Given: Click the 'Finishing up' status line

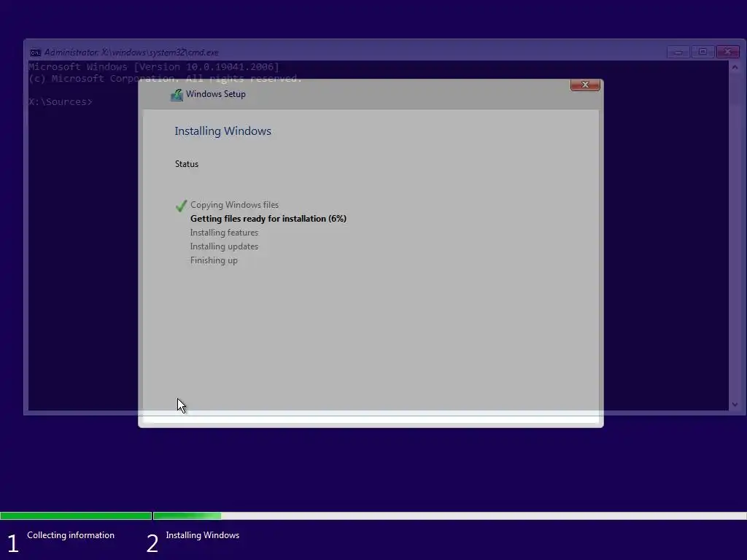Looking at the screenshot, I should coord(214,260).
